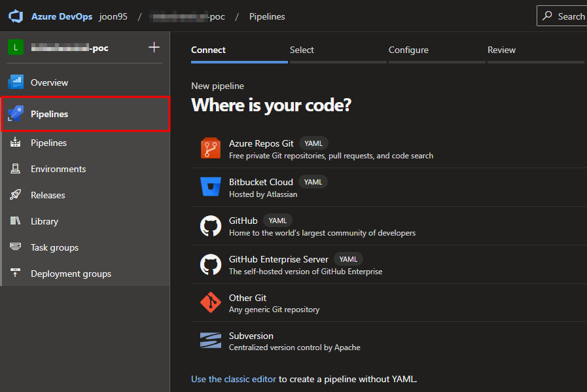Click the Library books icon
The width and height of the screenshot is (587, 392).
coord(15,221)
